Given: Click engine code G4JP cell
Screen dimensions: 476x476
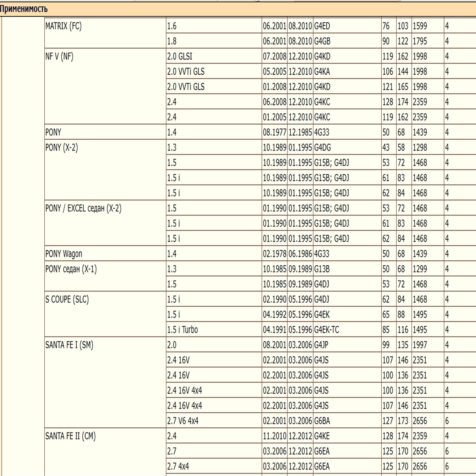Looking at the screenshot, I should tap(321, 345).
